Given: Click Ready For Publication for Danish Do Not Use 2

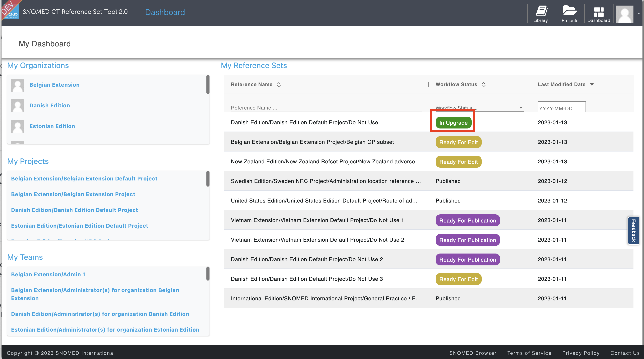Looking at the screenshot, I should pos(467,259).
